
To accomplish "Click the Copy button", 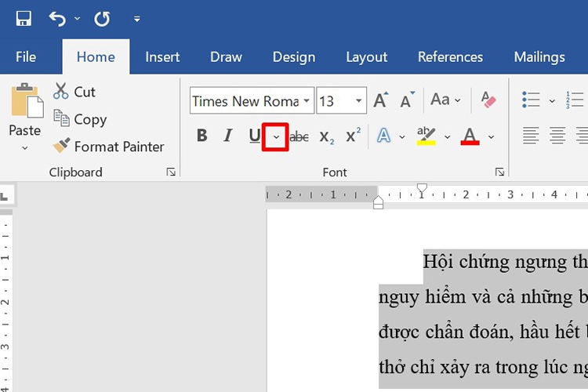I will click(80, 119).
